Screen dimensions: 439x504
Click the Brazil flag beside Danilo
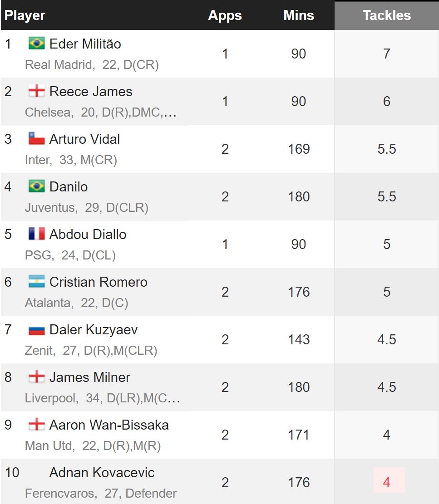click(x=36, y=186)
